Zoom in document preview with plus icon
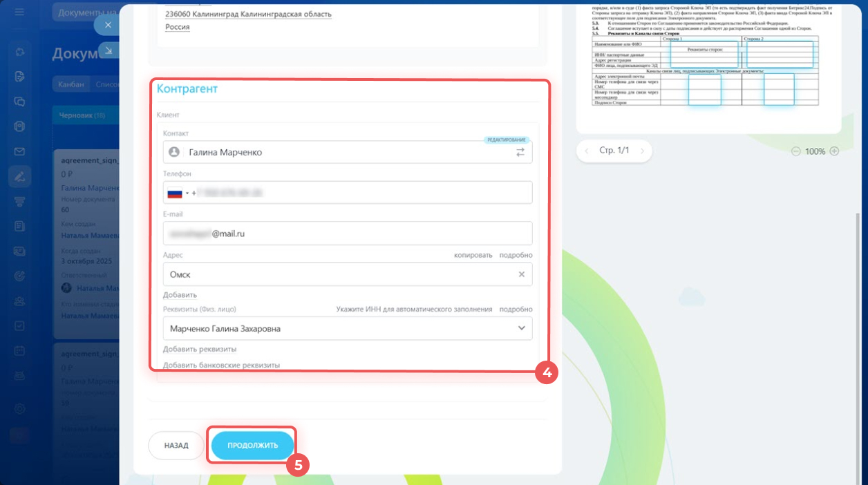Image resolution: width=868 pixels, height=485 pixels. [x=834, y=151]
